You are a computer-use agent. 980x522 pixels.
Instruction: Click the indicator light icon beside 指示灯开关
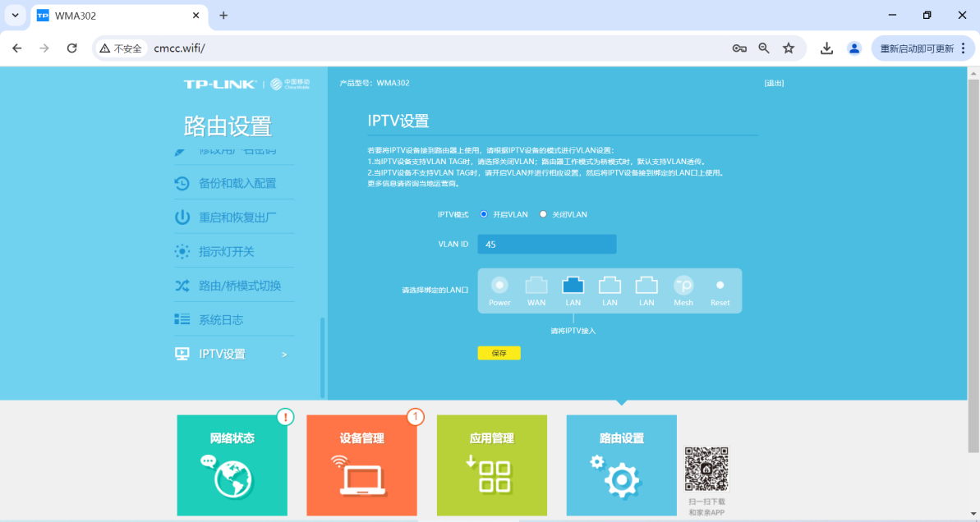coord(182,252)
